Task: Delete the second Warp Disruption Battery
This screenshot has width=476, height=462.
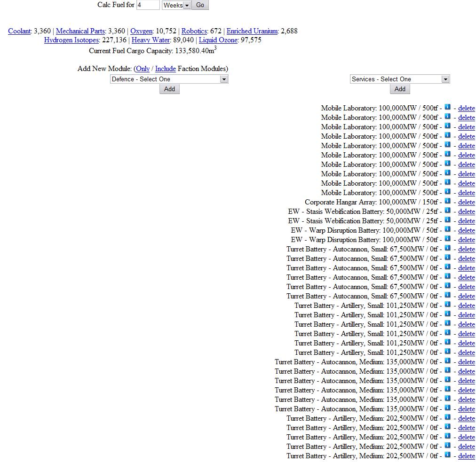Action: pos(466,240)
